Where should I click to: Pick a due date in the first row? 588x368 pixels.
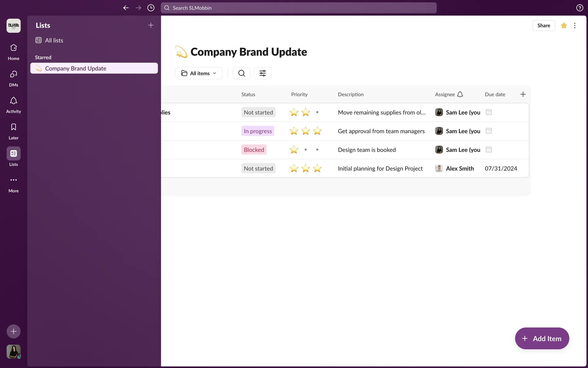click(x=489, y=113)
